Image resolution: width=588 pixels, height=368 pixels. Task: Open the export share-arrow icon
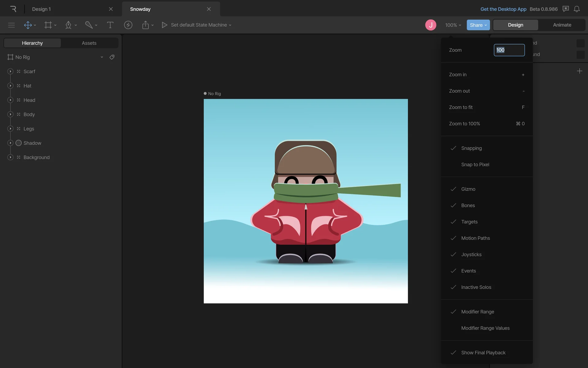(x=145, y=25)
